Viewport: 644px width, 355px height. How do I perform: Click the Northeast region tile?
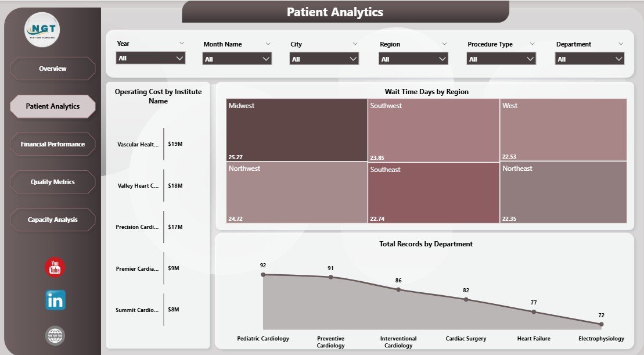[563, 192]
